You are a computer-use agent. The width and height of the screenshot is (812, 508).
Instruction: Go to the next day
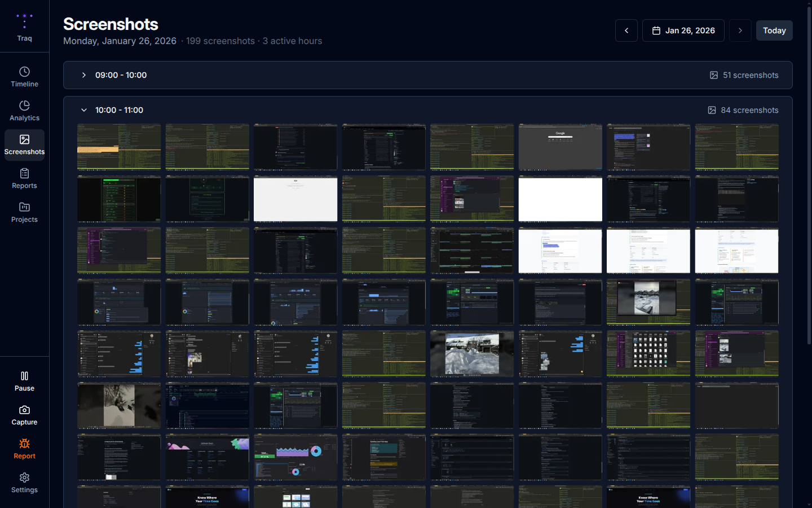click(x=740, y=30)
